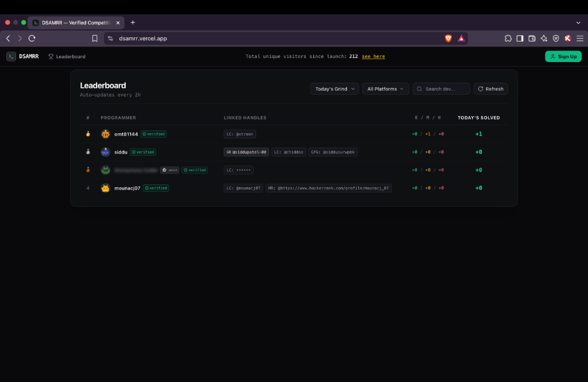Open the browser hamburger menu
Screen dimensions: 588x382
[x=580, y=38]
